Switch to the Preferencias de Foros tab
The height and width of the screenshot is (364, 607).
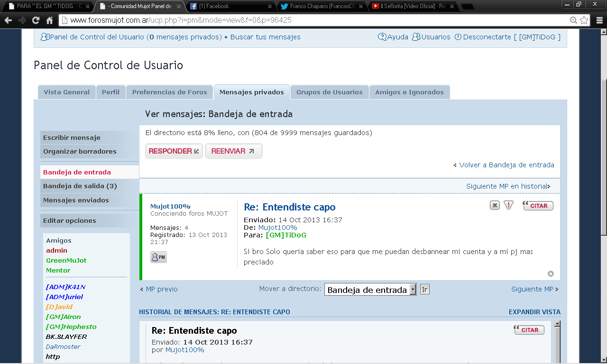(169, 92)
